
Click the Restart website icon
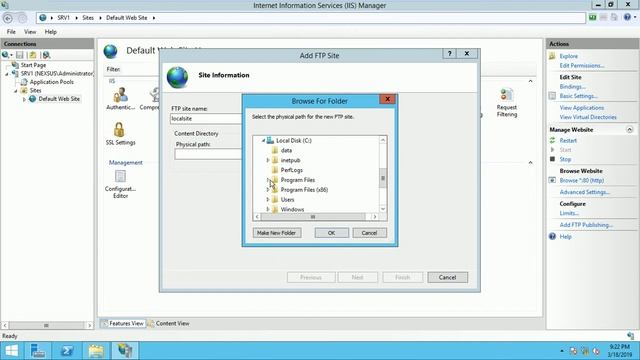point(552,140)
